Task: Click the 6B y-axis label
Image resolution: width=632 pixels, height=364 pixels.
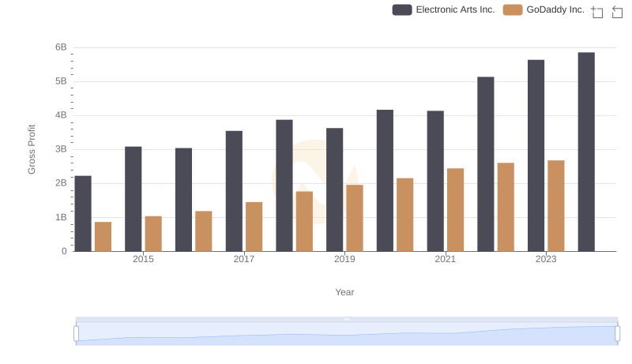Action: click(61, 47)
